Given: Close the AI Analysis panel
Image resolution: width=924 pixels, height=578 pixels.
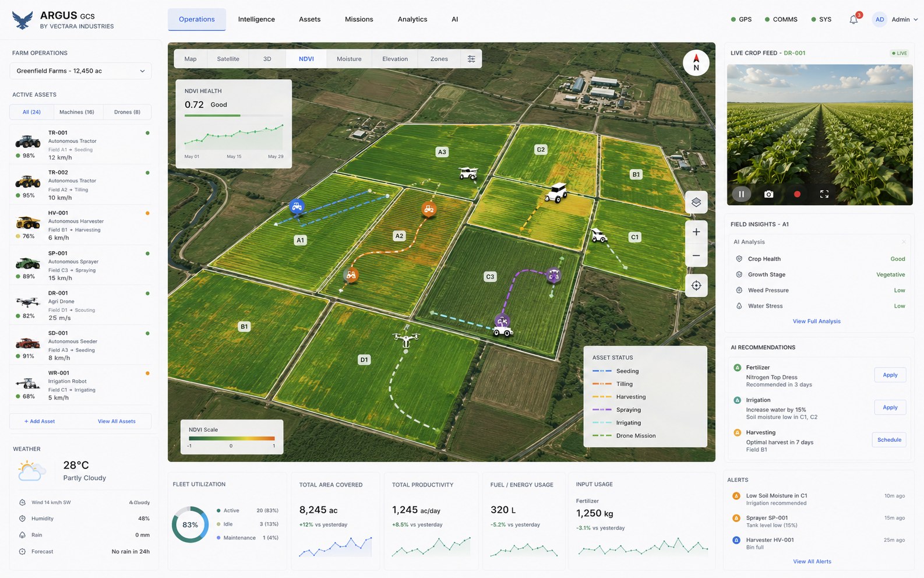Looking at the screenshot, I should point(904,242).
